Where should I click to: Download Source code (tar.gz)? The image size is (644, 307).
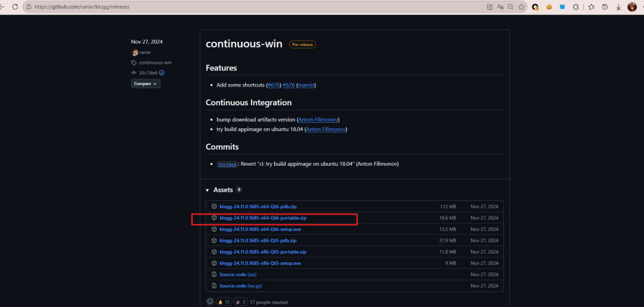coord(240,286)
